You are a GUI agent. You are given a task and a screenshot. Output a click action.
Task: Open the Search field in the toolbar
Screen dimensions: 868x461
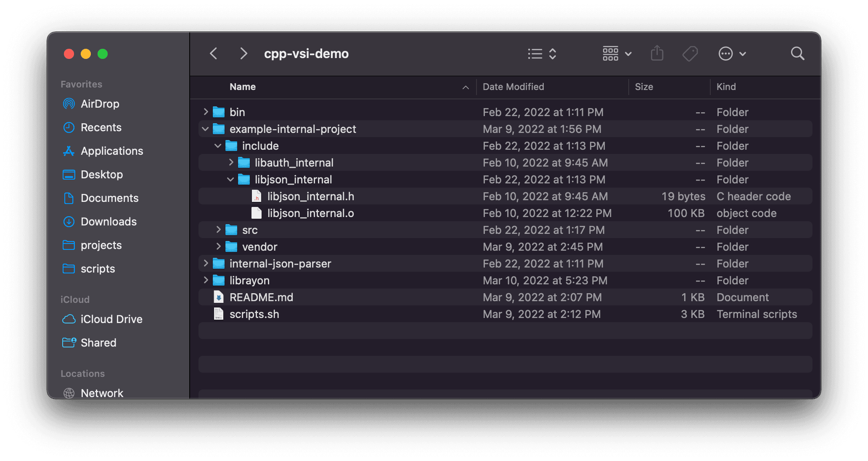coord(797,53)
